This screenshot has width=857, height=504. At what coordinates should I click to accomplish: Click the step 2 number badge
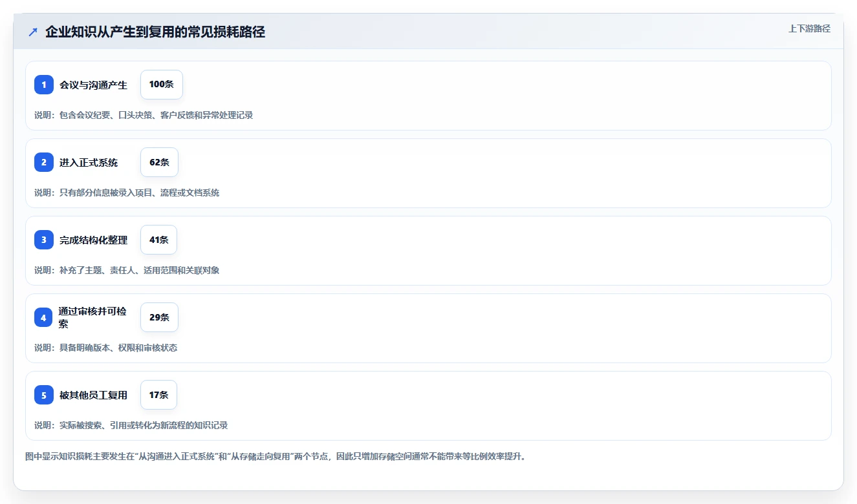(x=44, y=162)
